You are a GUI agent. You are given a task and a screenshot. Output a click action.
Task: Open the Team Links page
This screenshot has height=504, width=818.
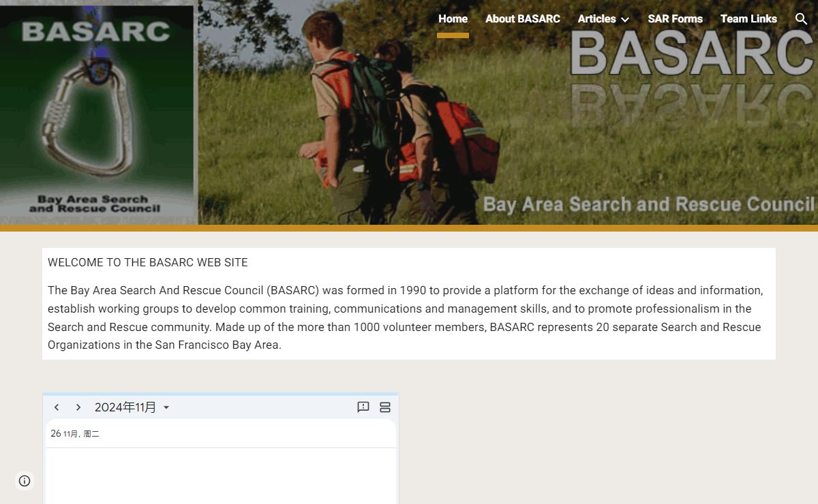[x=748, y=19]
